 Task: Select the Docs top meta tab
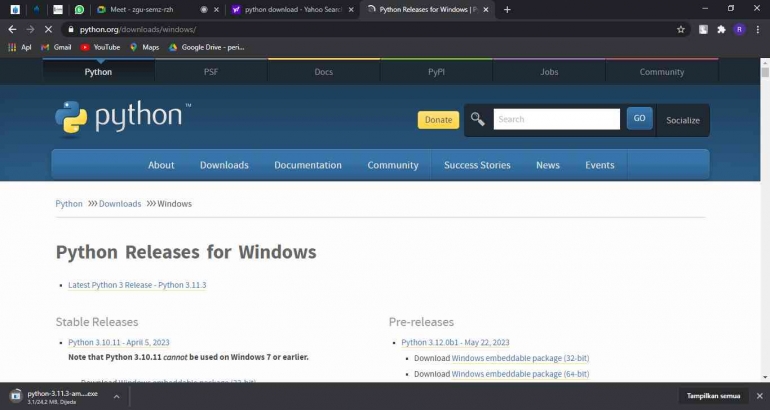click(324, 72)
